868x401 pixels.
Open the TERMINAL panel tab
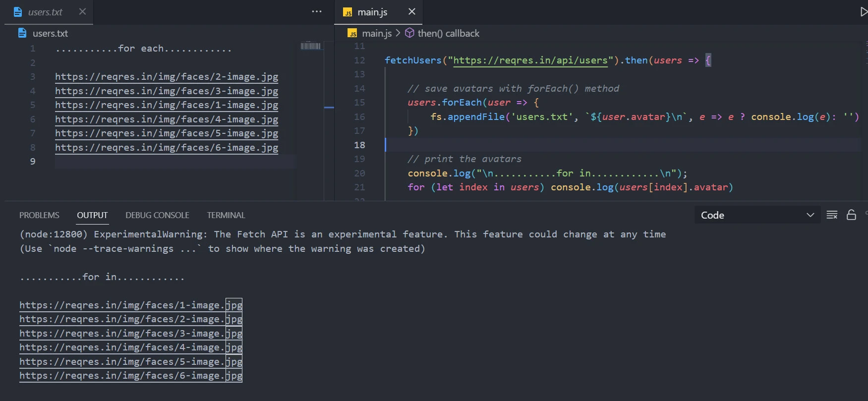click(x=226, y=215)
